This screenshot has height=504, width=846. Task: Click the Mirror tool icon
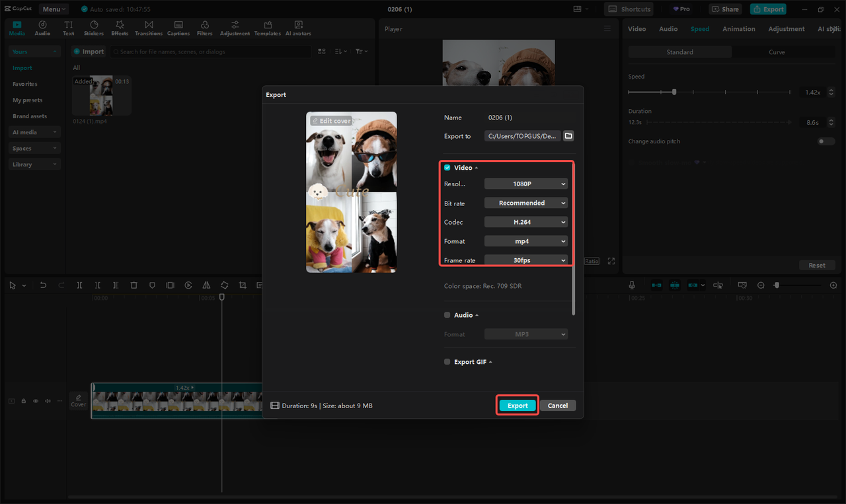206,285
